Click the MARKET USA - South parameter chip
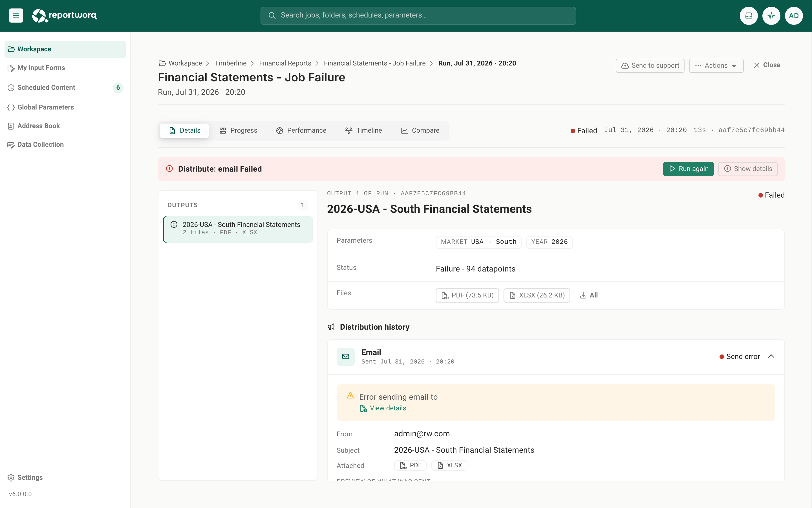The image size is (812, 508). tap(478, 242)
